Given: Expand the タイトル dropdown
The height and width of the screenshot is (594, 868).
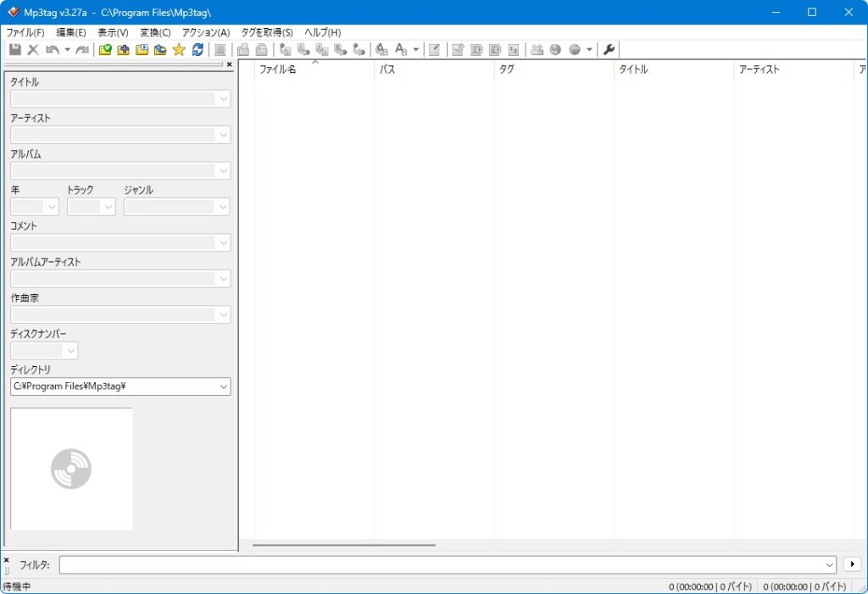Looking at the screenshot, I should pyautogui.click(x=223, y=99).
